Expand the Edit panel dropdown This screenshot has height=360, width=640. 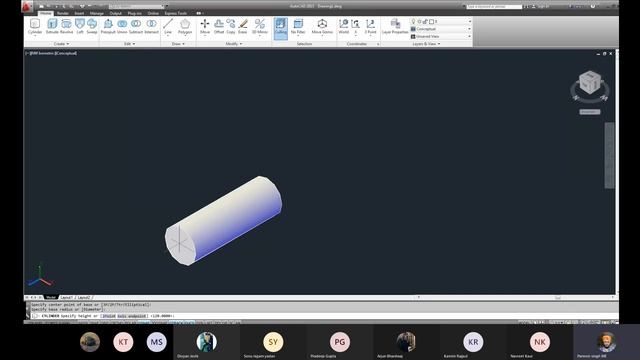coord(129,44)
